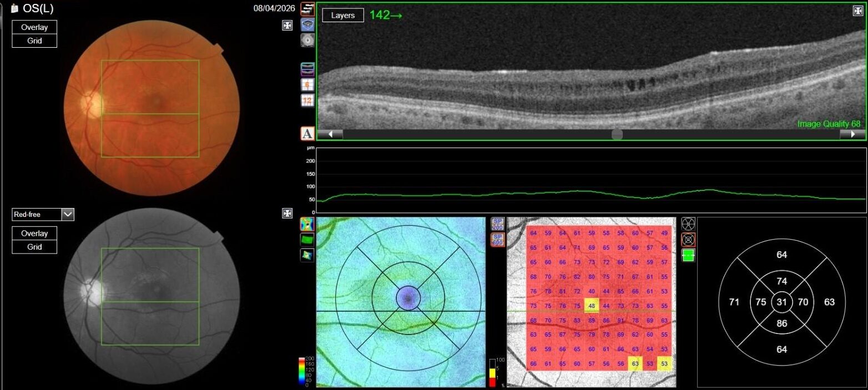Expand the OCT B-scan to full view
Image resolution: width=868 pixels, height=390 pixels.
[x=857, y=11]
